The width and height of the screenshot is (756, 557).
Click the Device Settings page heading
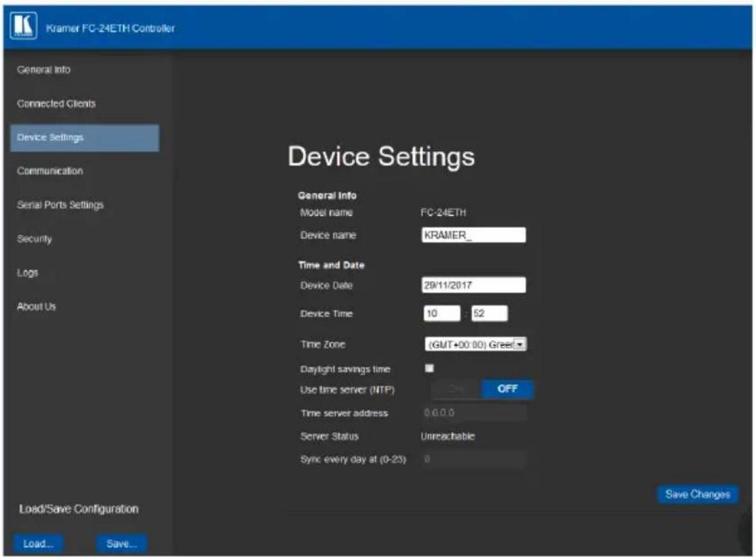381,157
